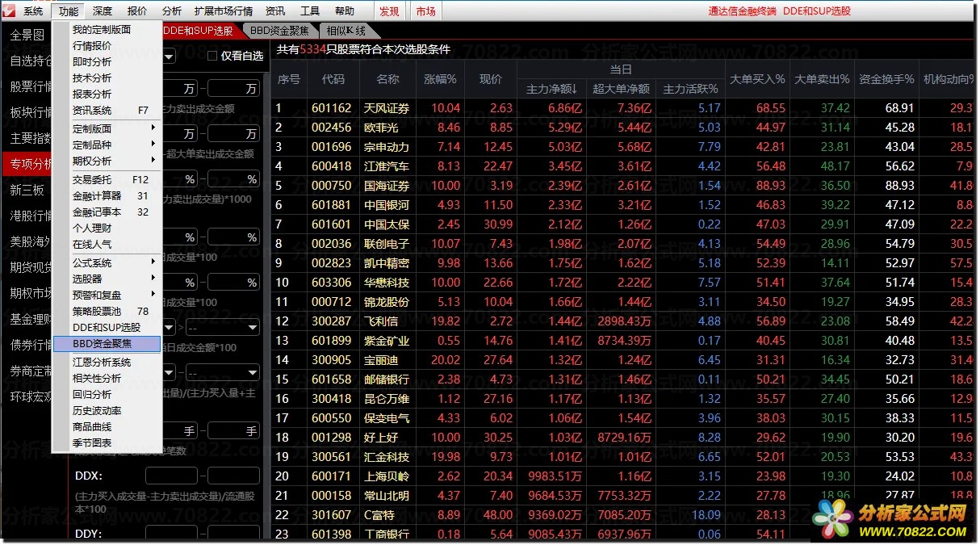
Task: Choose 我的定制版面 from the menu
Action: coord(107,30)
